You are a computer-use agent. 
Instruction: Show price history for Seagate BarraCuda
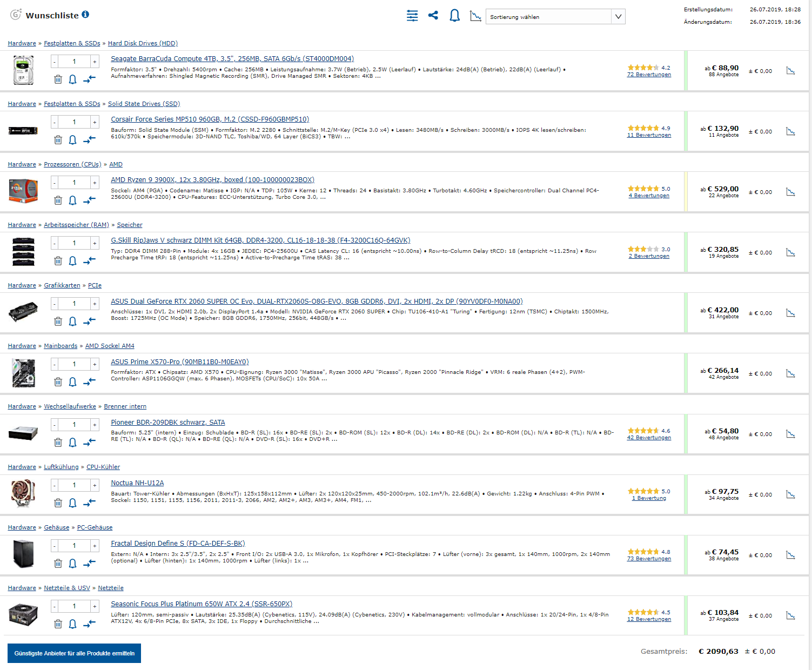(790, 71)
